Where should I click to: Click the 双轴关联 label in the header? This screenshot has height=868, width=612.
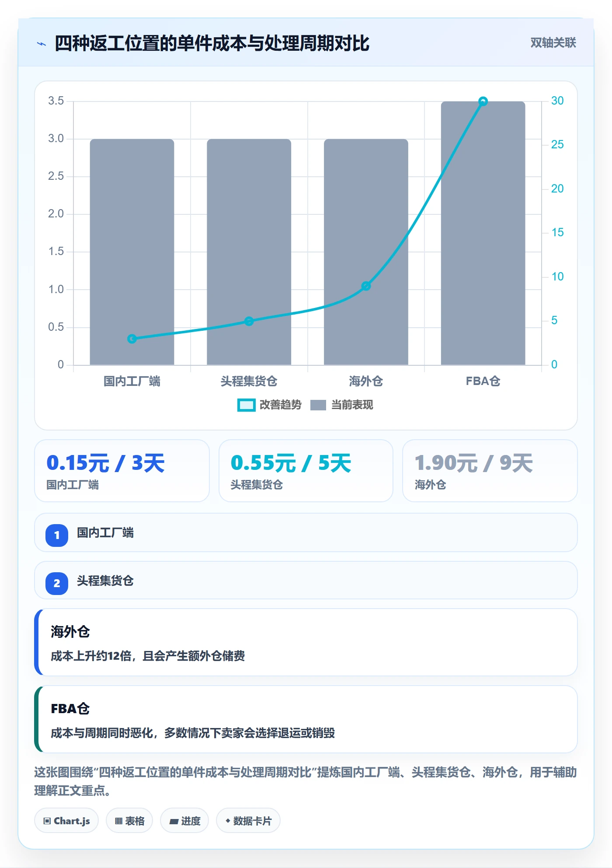[553, 43]
